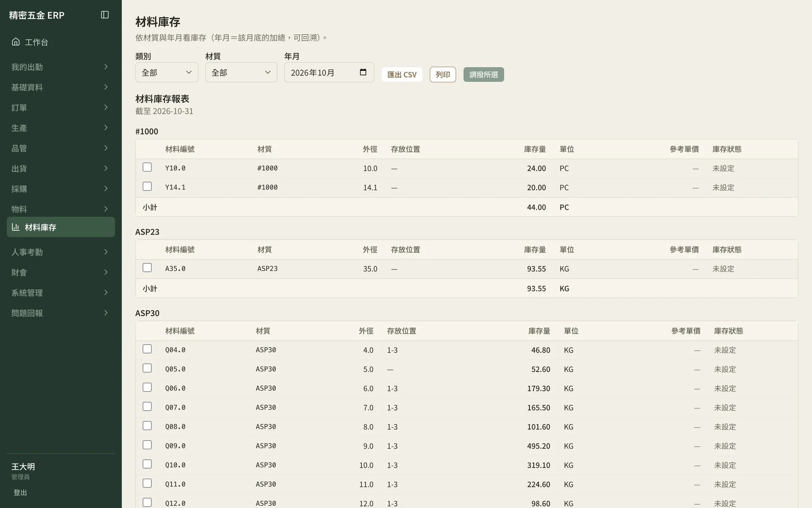Image resolution: width=812 pixels, height=508 pixels.
Task: Expand the 人事考勤 sidebar section
Action: pos(61,252)
